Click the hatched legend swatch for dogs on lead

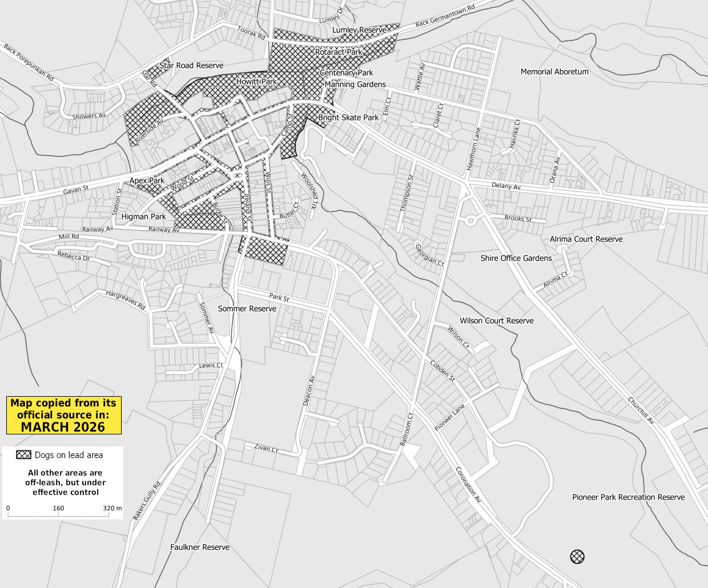tap(23, 455)
